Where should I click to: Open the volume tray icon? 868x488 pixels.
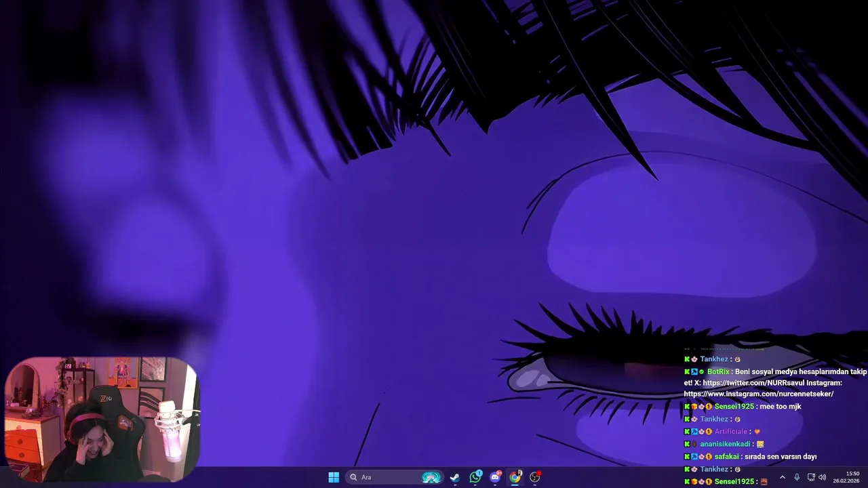tap(822, 477)
